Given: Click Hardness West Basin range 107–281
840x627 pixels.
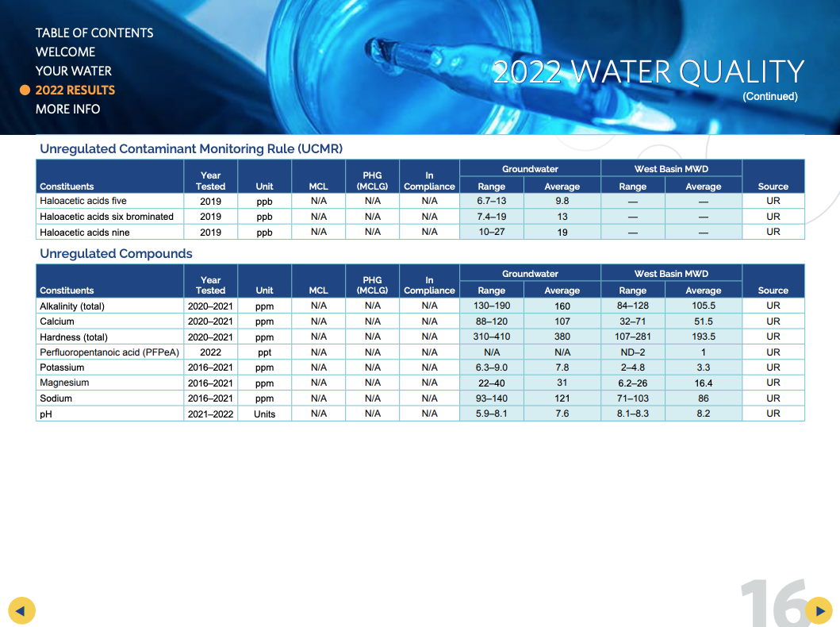Looking at the screenshot, I should coord(633,337).
